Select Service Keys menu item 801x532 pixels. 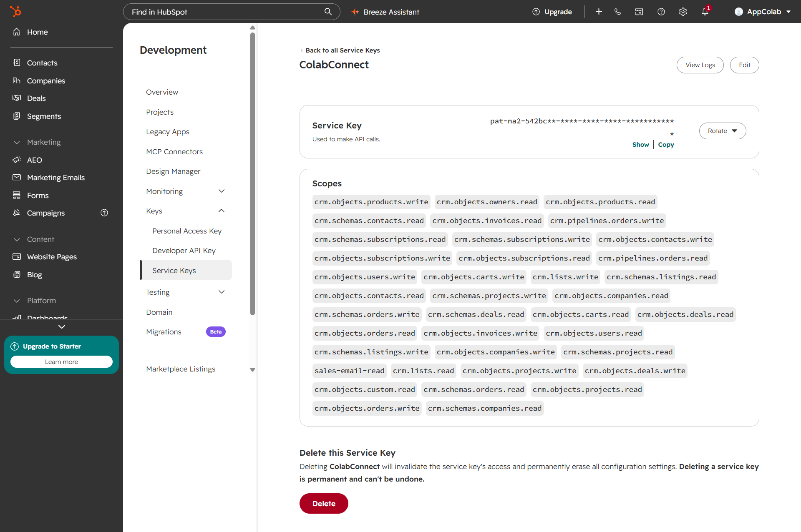click(186, 270)
